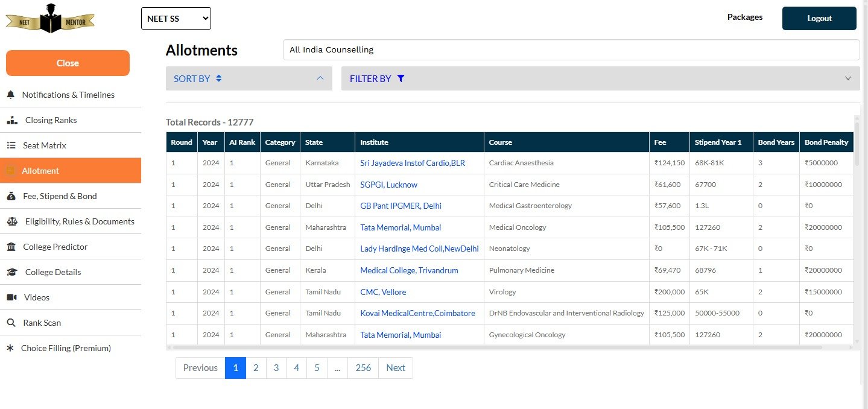Click the money bag icon for Fee, Stipend & Bond
The width and height of the screenshot is (868, 409).
[11, 196]
